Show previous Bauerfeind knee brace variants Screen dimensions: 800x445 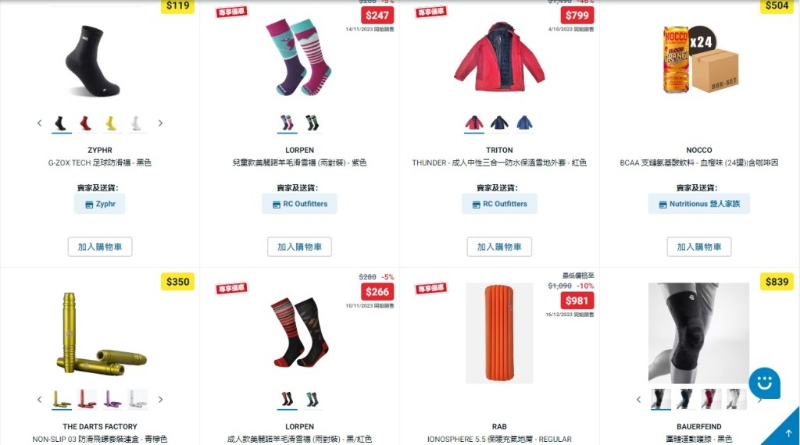click(638, 400)
